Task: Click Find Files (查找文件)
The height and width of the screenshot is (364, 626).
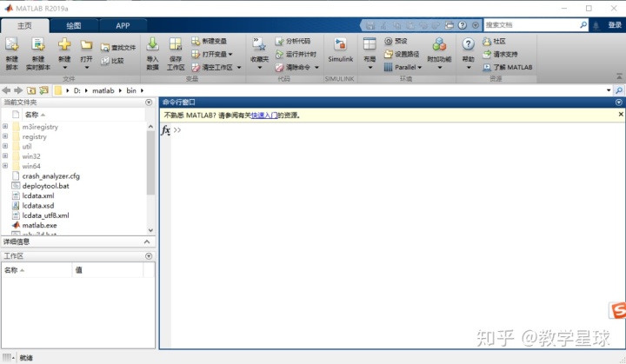Action: click(x=118, y=48)
